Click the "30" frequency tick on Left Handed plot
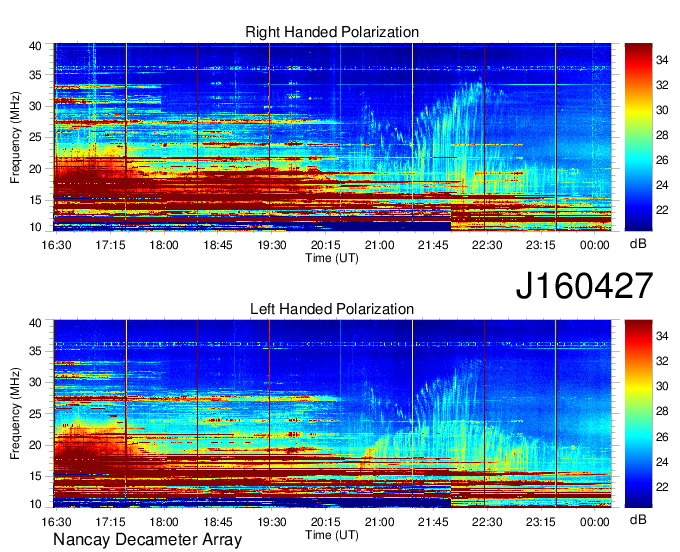This screenshot has height=552, width=680. click(x=36, y=382)
